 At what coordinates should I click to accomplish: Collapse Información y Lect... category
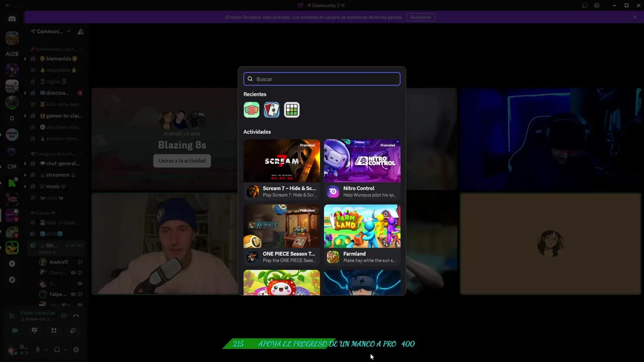tap(56, 49)
